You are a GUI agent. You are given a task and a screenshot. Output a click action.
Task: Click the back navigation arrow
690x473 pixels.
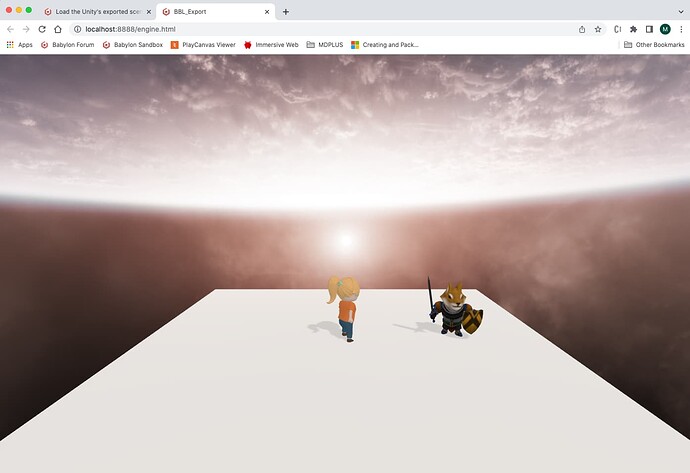tap(11, 29)
